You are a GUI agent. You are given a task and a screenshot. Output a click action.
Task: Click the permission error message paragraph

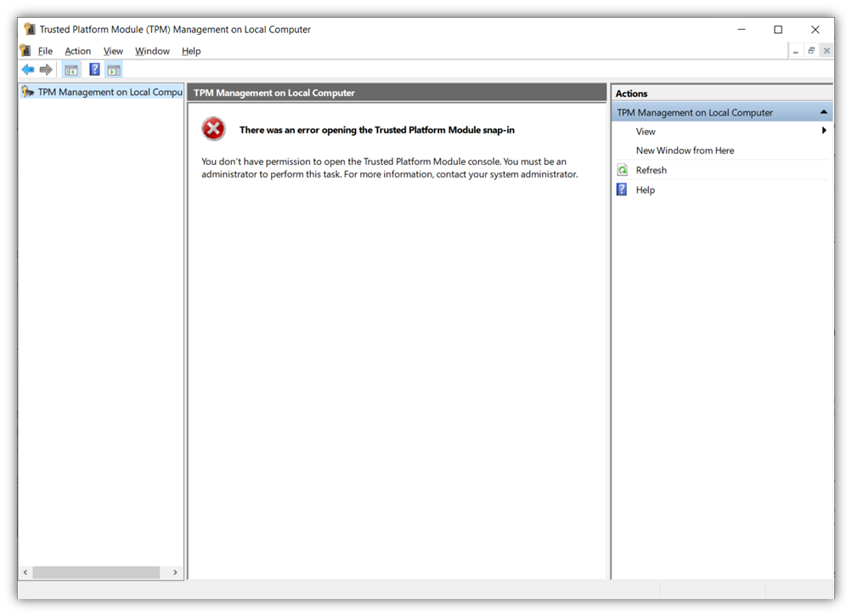tap(390, 168)
